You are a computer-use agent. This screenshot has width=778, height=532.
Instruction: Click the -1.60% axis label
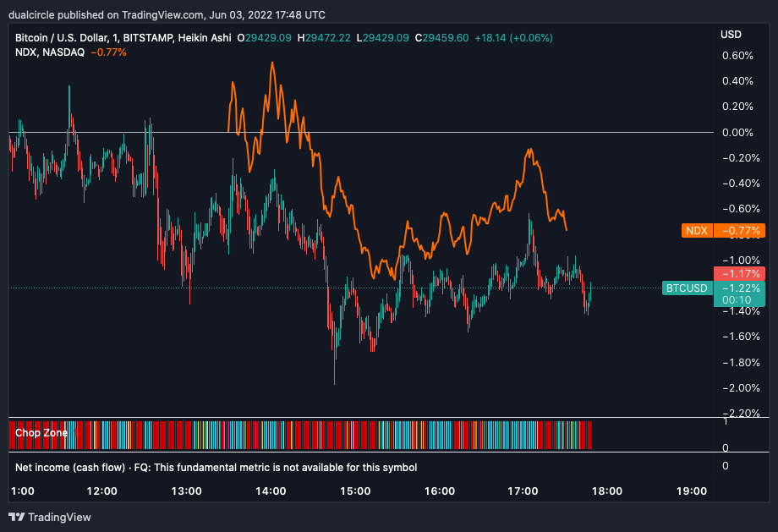(x=741, y=337)
